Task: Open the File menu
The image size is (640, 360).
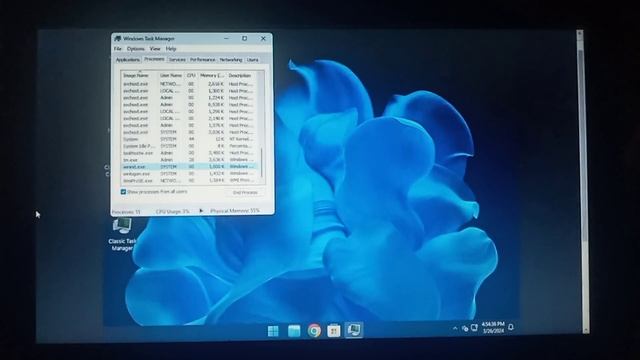Action: [118, 49]
